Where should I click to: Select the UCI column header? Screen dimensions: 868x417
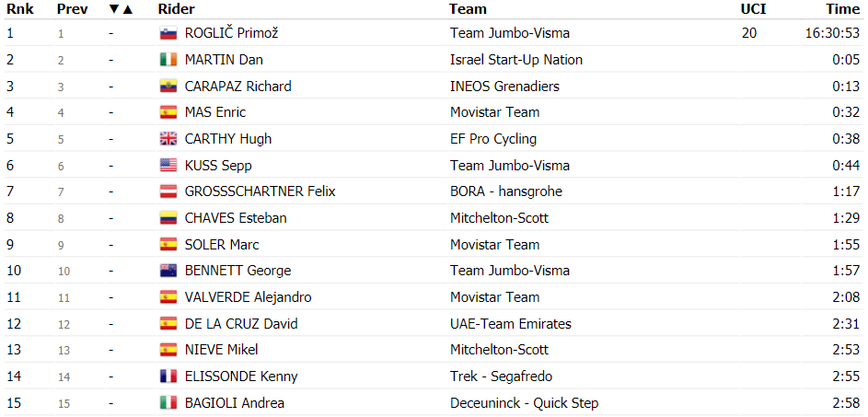752,9
